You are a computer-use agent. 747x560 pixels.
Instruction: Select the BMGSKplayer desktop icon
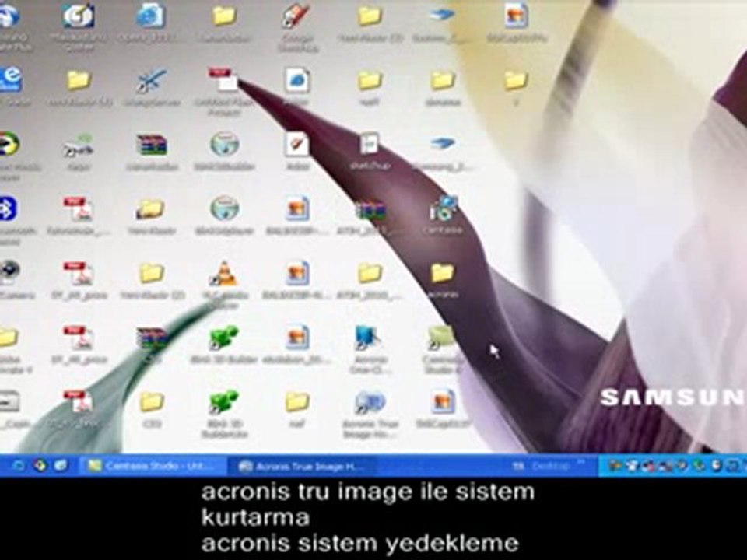[x=224, y=208]
